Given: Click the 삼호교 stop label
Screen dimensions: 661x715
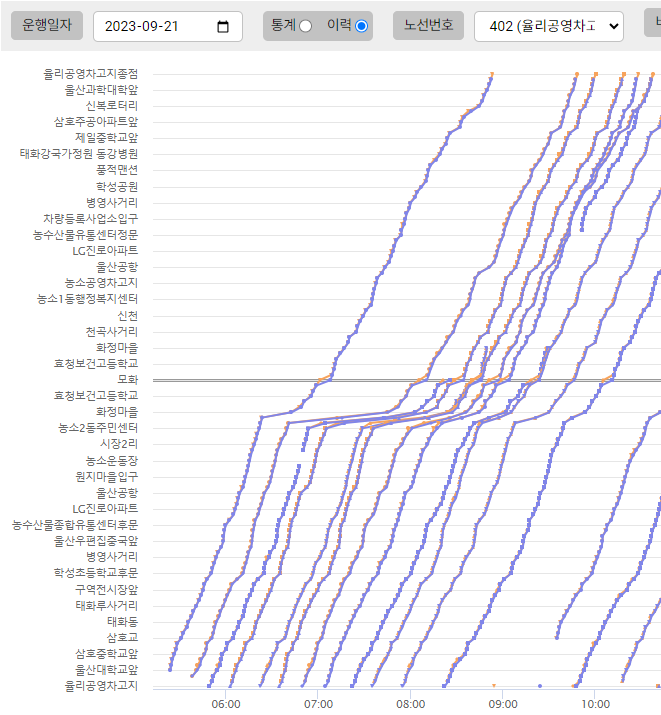Looking at the screenshot, I should pos(122,637).
